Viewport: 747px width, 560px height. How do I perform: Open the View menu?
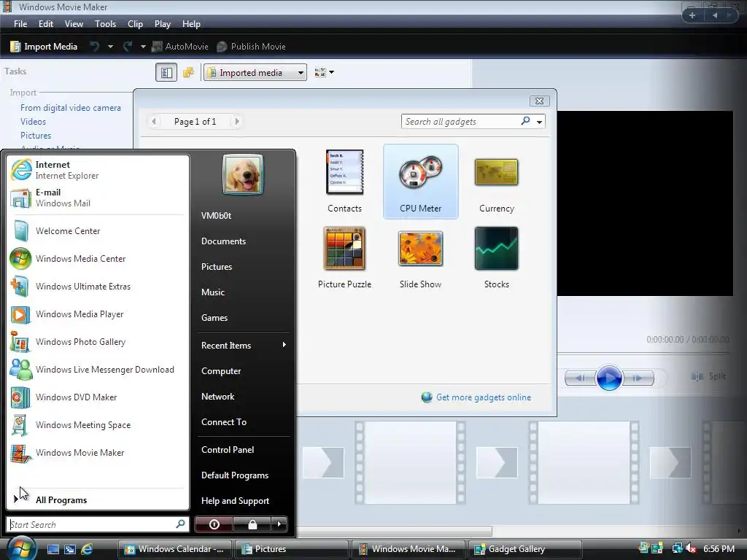tap(74, 24)
